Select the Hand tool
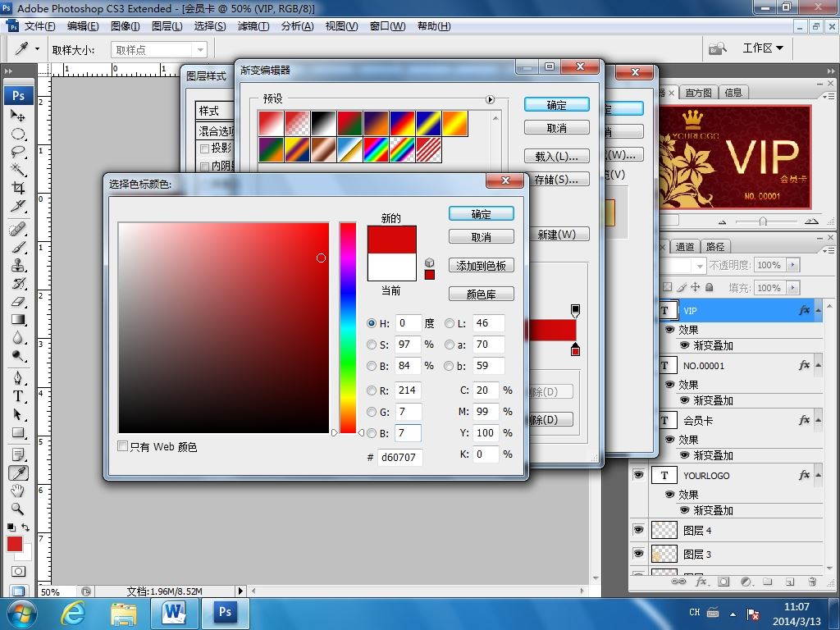 point(18,491)
